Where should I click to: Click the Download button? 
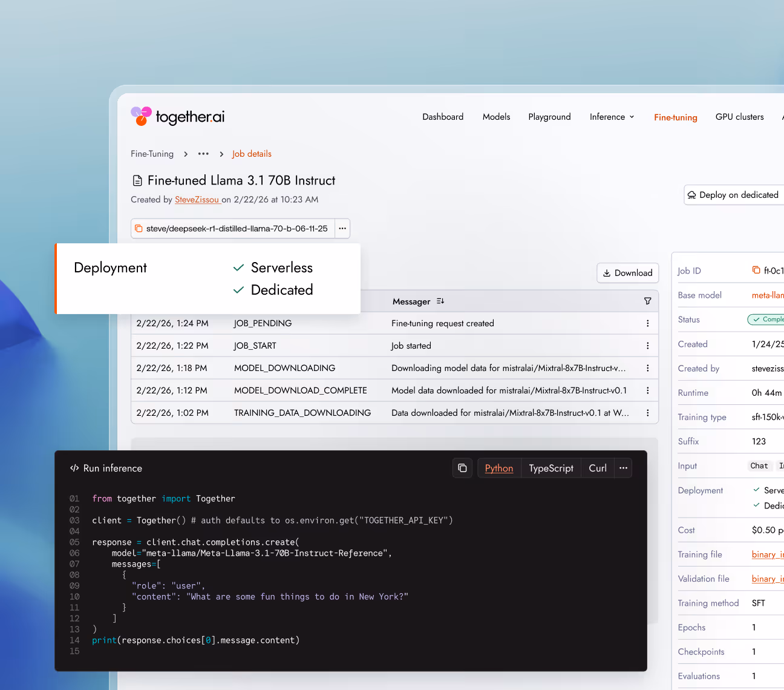click(627, 273)
